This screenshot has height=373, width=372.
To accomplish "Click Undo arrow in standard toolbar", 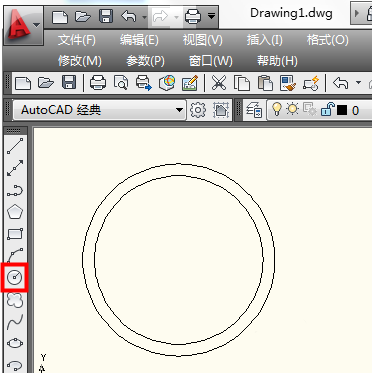I will click(340, 82).
